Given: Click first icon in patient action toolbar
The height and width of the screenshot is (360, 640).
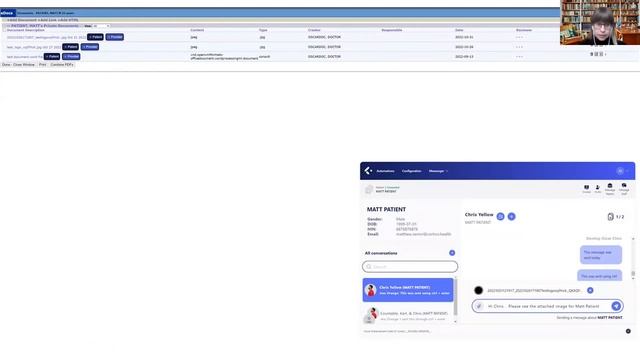Looking at the screenshot, I should coord(586,189).
